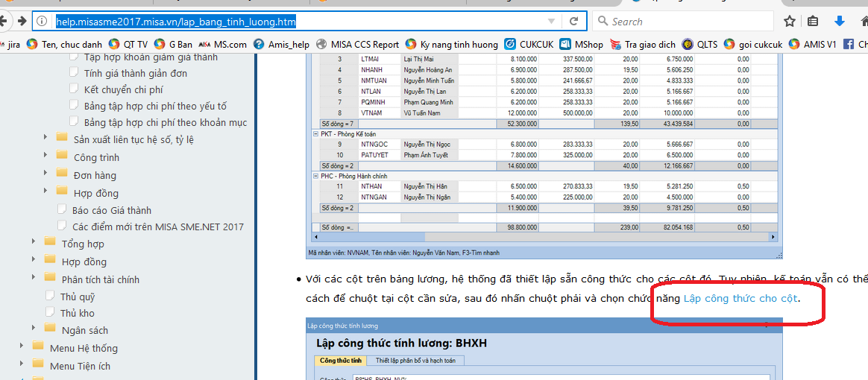Open the Ten, chuc danh bookmark
The image size is (868, 380).
coord(65,44)
